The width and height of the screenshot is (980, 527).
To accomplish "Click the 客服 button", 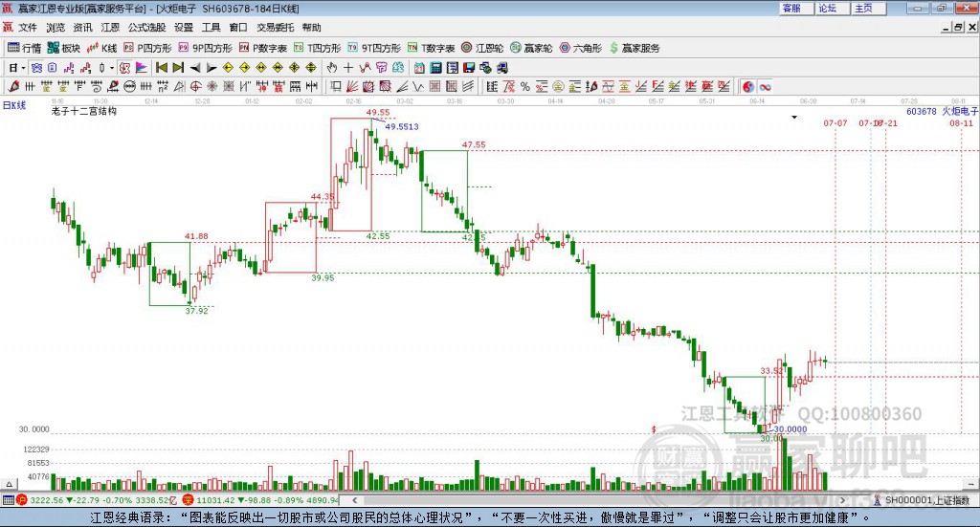I will 796,8.
